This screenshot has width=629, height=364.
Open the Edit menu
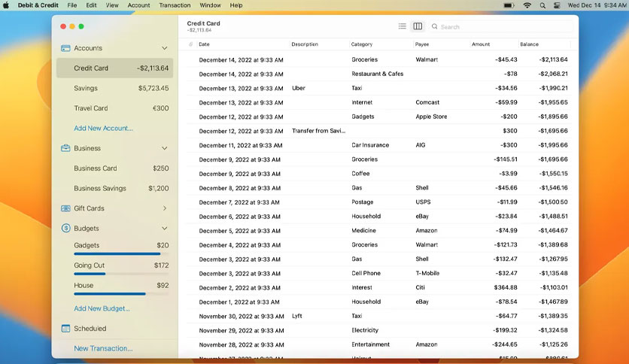(x=92, y=5)
